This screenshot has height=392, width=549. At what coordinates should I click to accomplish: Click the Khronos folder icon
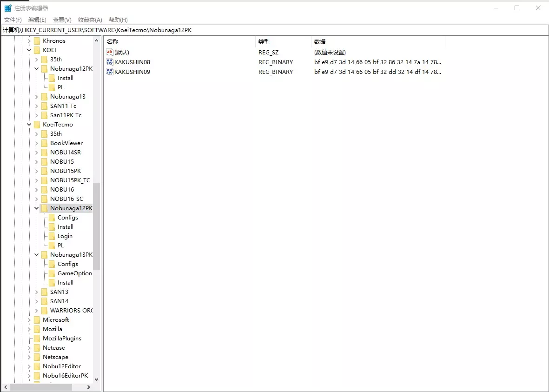pyautogui.click(x=37, y=41)
